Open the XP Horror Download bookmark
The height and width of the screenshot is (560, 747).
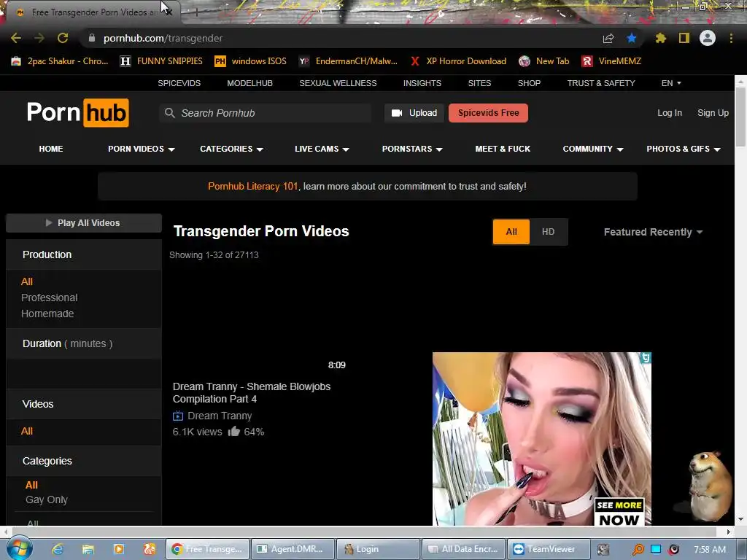click(458, 61)
